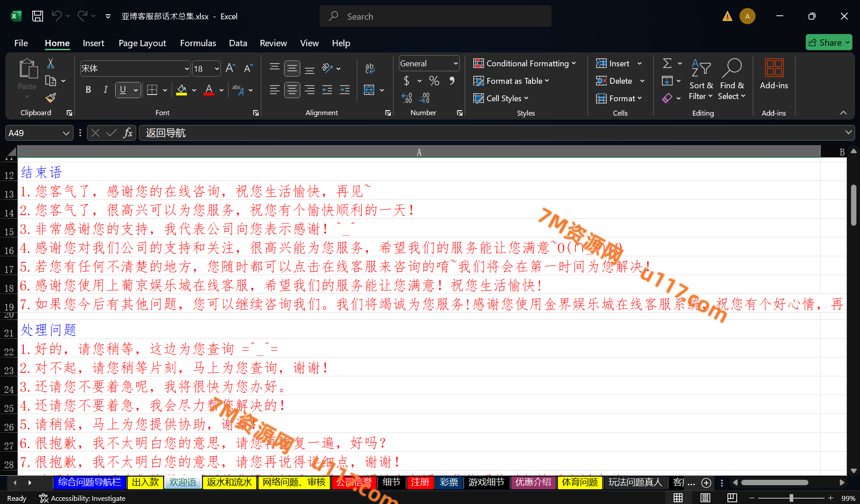The width and height of the screenshot is (860, 504).
Task: Click the Save icon in title bar
Action: point(38,17)
